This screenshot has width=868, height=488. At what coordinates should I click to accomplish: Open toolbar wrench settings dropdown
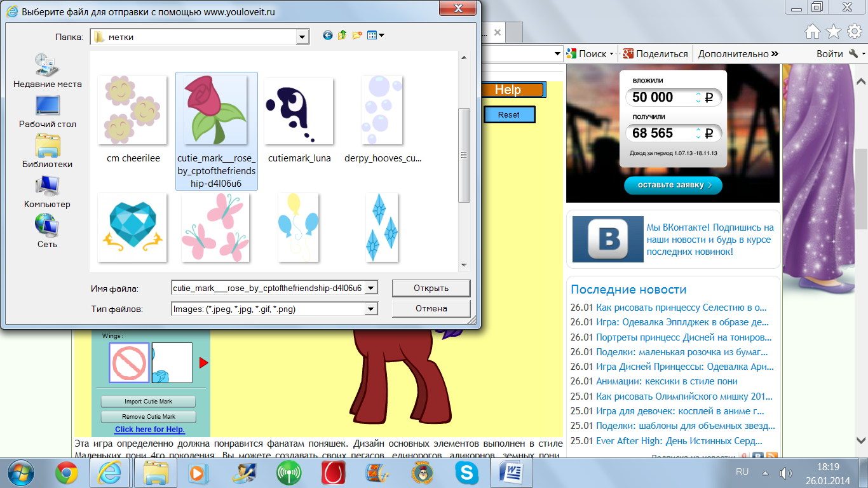(857, 54)
